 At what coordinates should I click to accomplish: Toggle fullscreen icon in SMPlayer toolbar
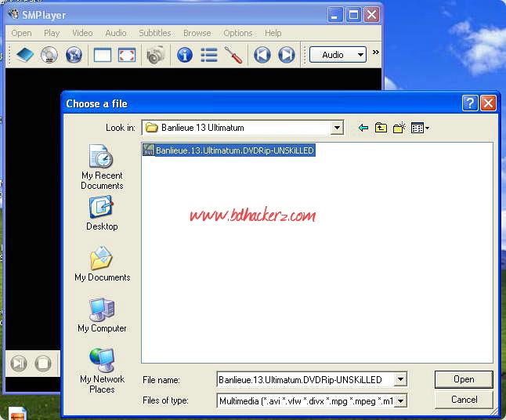click(127, 55)
